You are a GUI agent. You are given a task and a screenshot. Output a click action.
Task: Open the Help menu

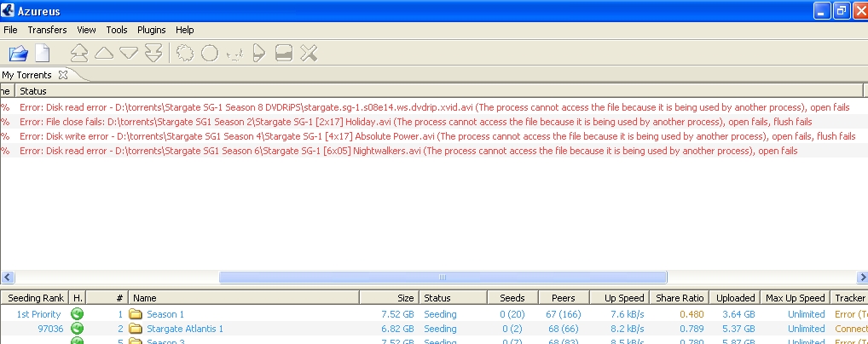click(185, 30)
